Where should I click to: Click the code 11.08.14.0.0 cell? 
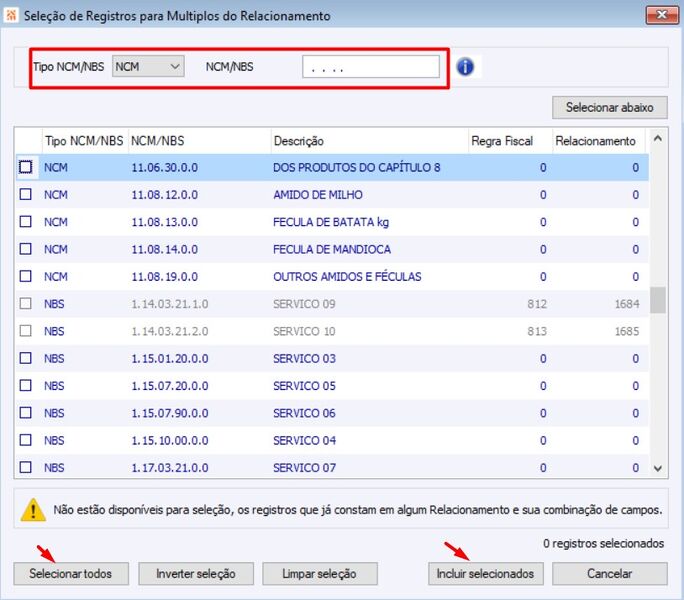pyautogui.click(x=164, y=249)
